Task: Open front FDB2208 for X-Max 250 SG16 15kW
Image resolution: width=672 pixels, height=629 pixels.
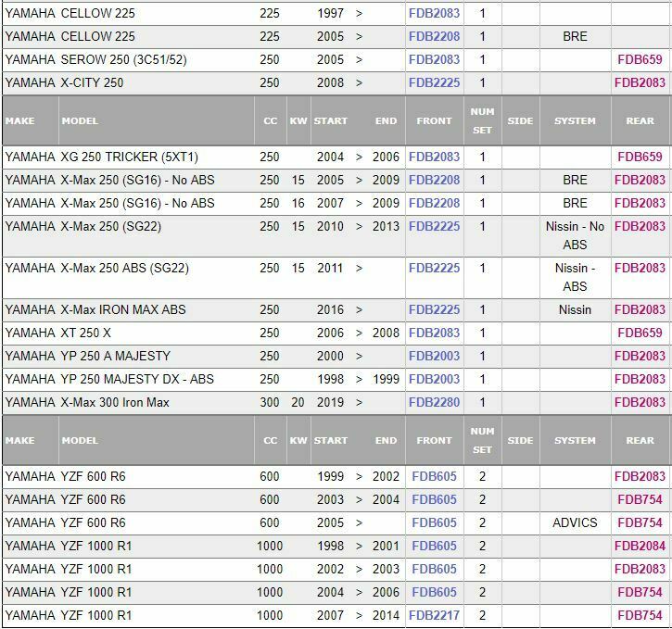Action: (434, 180)
